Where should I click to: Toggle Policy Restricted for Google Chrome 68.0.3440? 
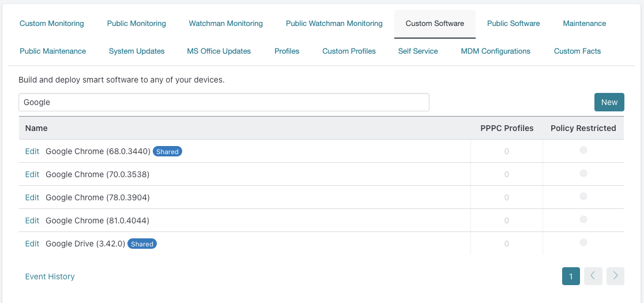[583, 150]
